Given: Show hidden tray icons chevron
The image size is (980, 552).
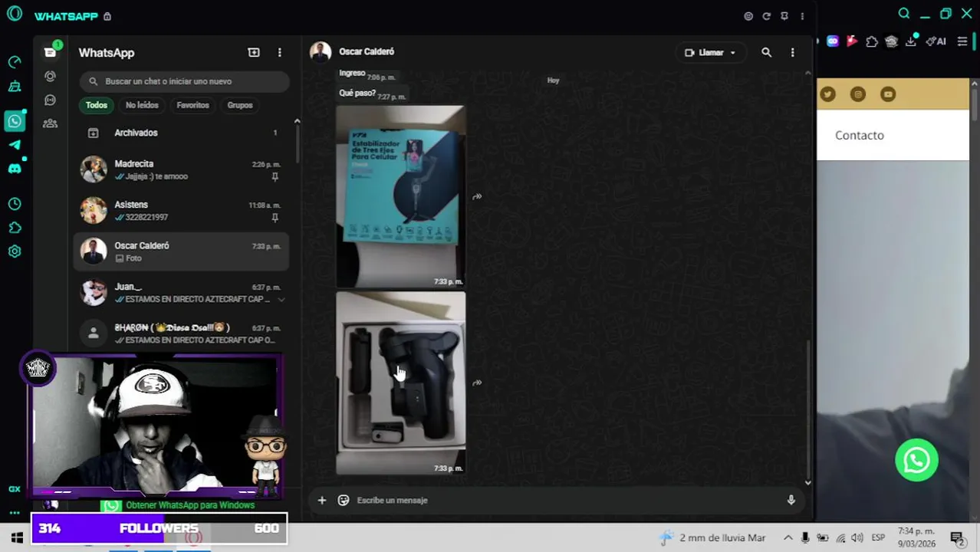Looking at the screenshot, I should pyautogui.click(x=788, y=537).
